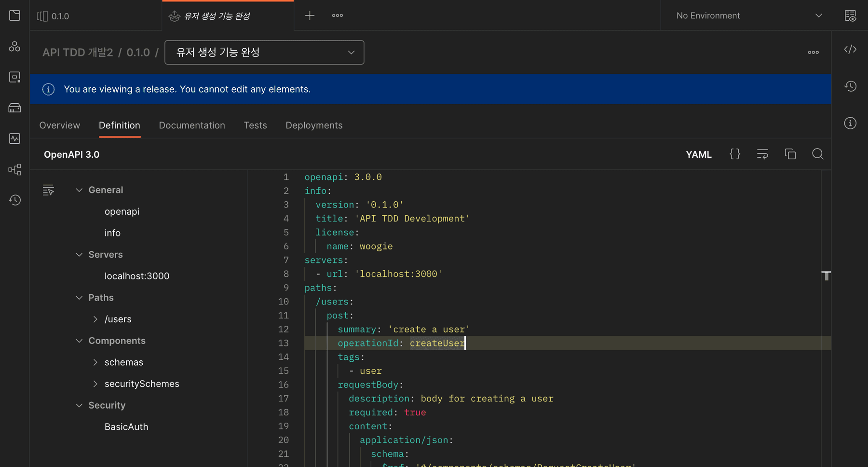
Task: Click the search icon in definition toolbar
Action: [817, 154]
